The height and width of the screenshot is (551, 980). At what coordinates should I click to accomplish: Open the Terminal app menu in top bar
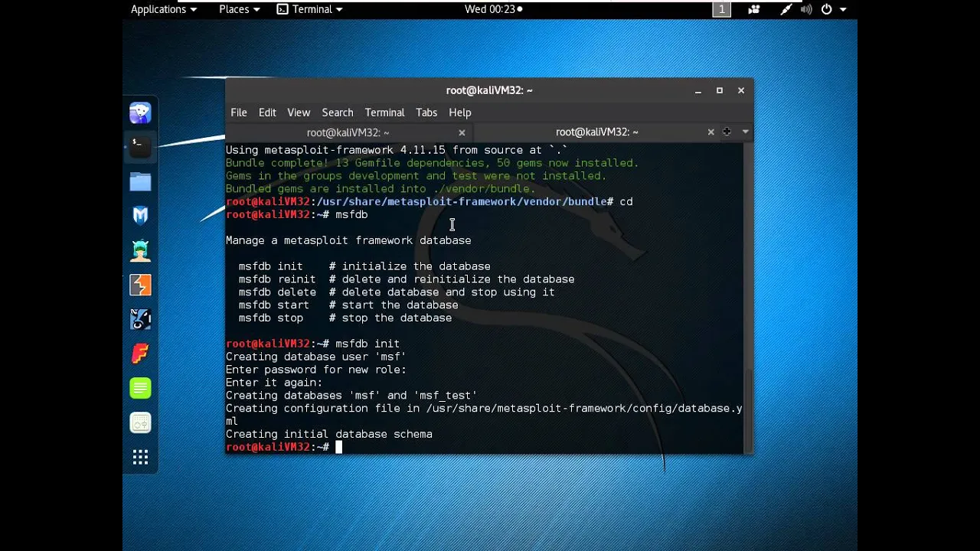pyautogui.click(x=309, y=9)
